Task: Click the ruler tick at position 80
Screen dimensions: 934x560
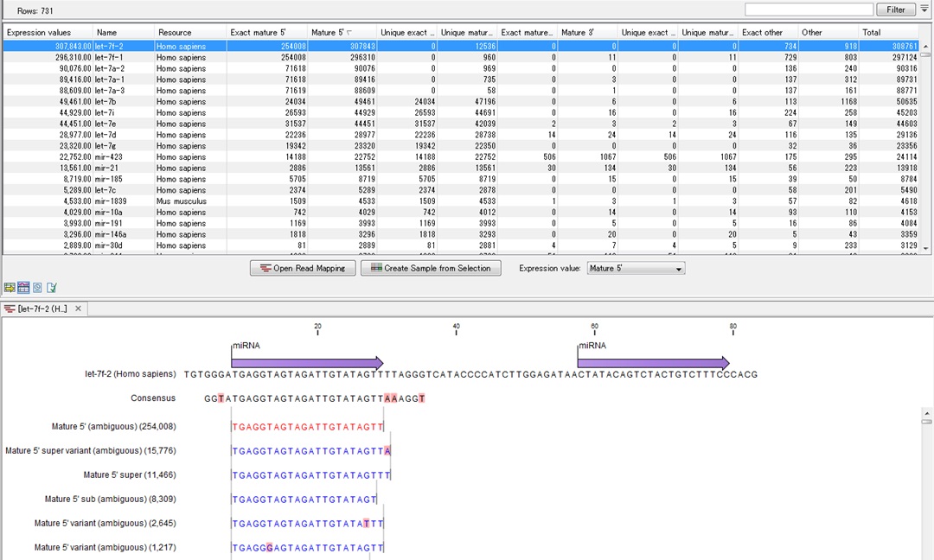Action: pos(733,329)
